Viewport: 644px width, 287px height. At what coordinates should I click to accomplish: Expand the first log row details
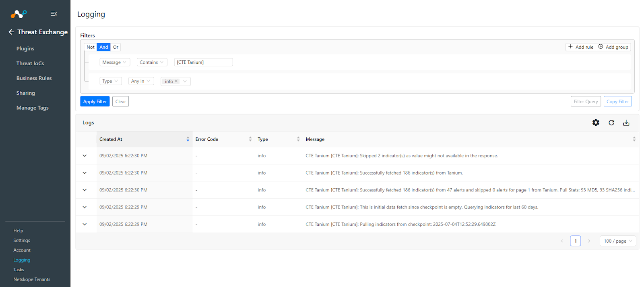(x=85, y=156)
